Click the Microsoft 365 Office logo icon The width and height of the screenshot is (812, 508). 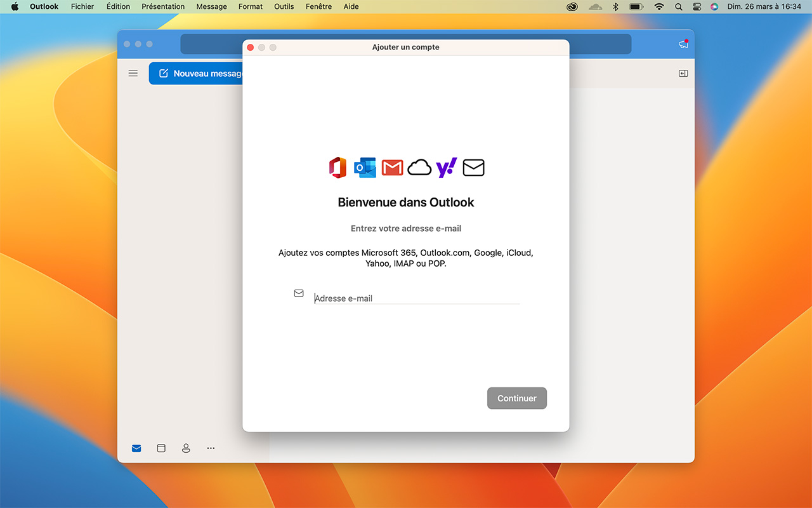coord(337,168)
